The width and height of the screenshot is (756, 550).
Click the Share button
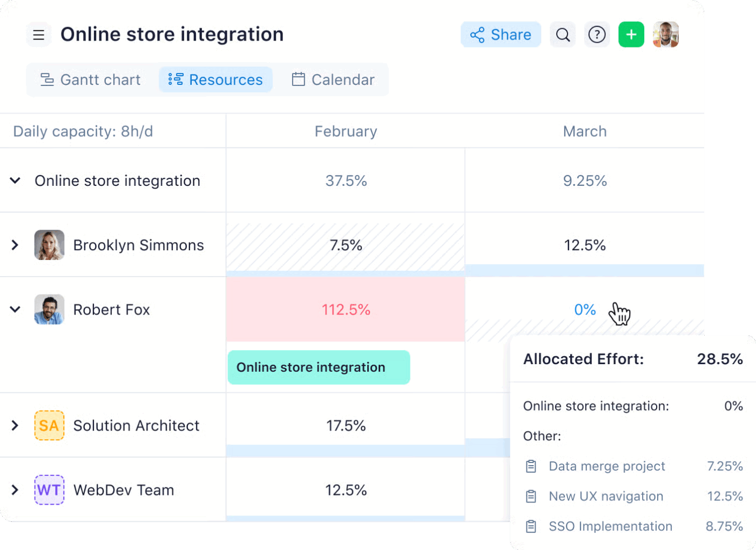[501, 34]
